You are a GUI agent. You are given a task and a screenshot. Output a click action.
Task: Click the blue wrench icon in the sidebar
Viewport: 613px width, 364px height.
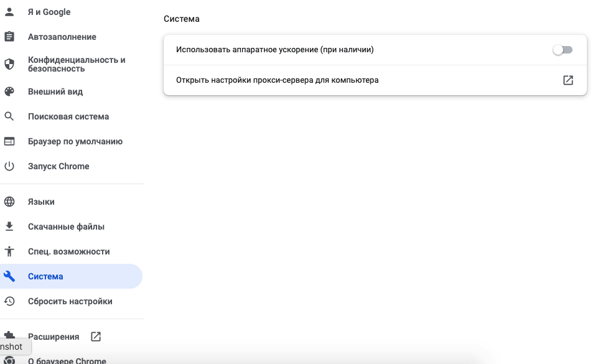9,276
